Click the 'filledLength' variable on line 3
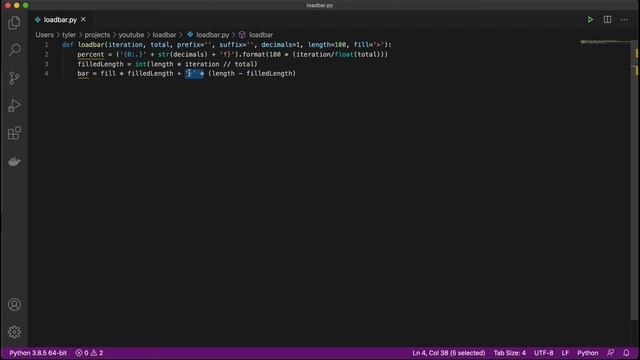 pos(100,64)
